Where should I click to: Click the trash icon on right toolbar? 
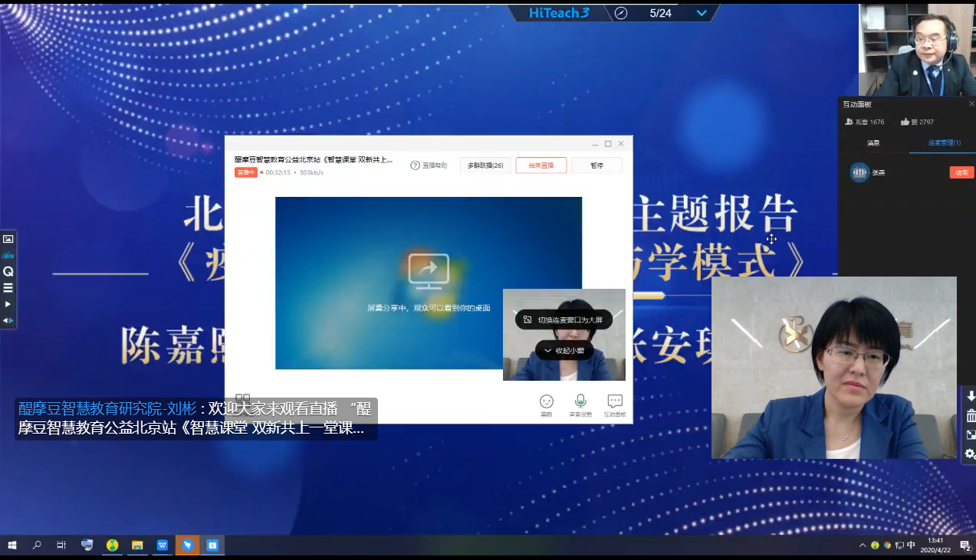pos(971,416)
